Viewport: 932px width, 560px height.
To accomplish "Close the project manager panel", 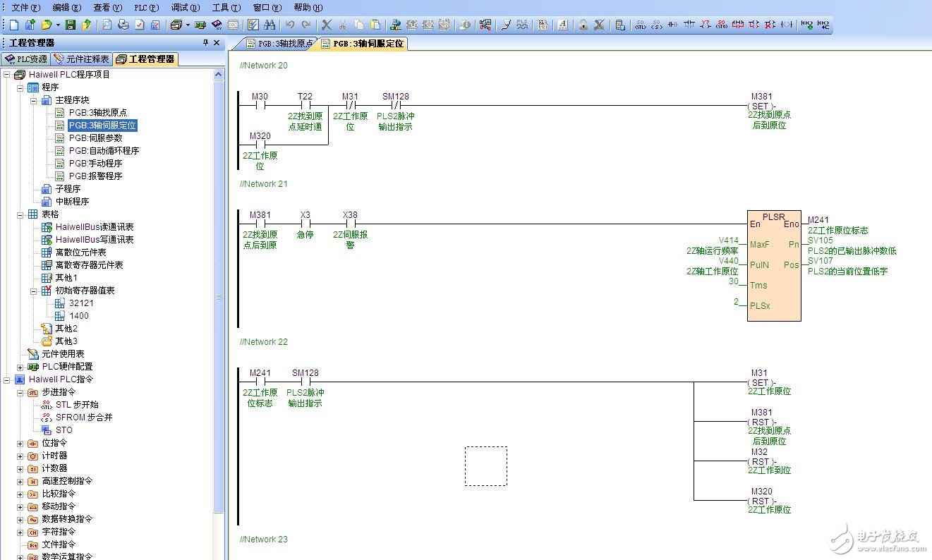I will click(217, 43).
